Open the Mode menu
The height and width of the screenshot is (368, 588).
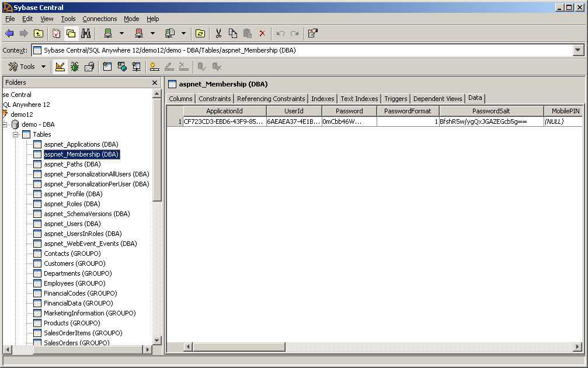[131, 19]
